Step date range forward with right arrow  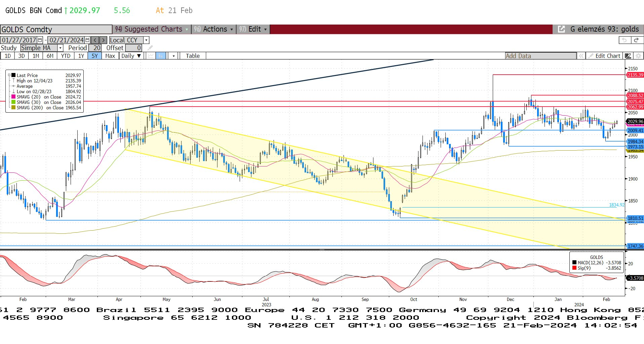(104, 40)
